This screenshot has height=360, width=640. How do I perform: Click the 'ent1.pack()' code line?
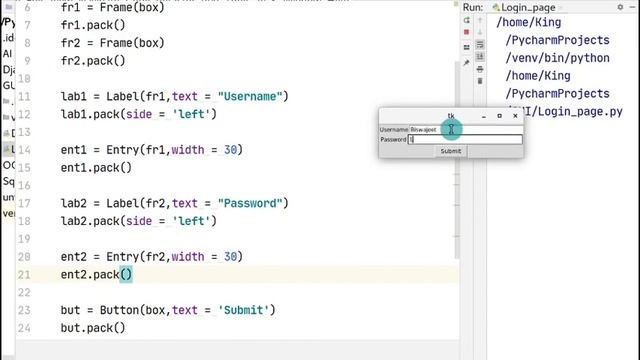(96, 168)
